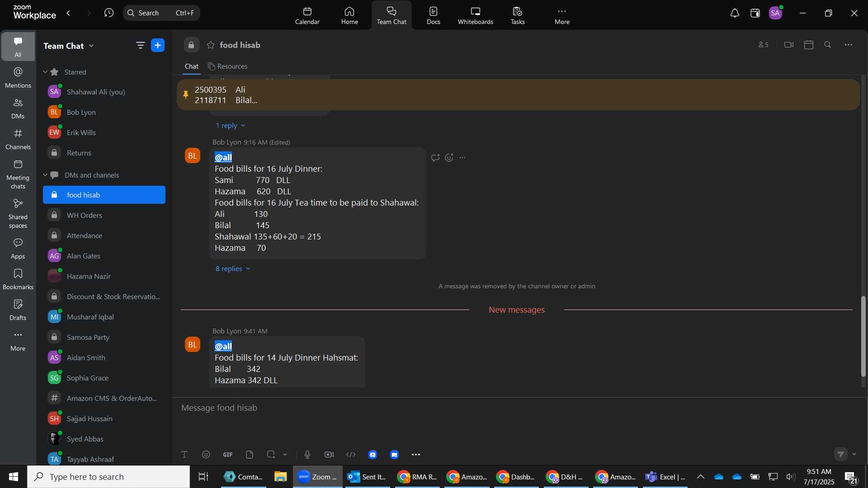Image resolution: width=868 pixels, height=488 pixels.
Task: Open Mentions in the left sidebar
Action: (18, 78)
